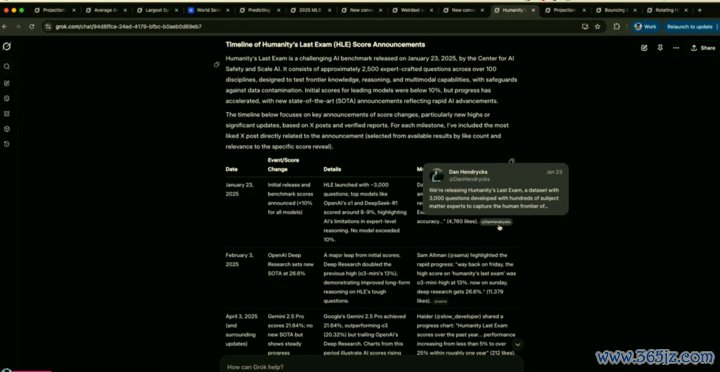Pin this conversation with the pin icon
The width and height of the screenshot is (720, 372).
pos(660,48)
